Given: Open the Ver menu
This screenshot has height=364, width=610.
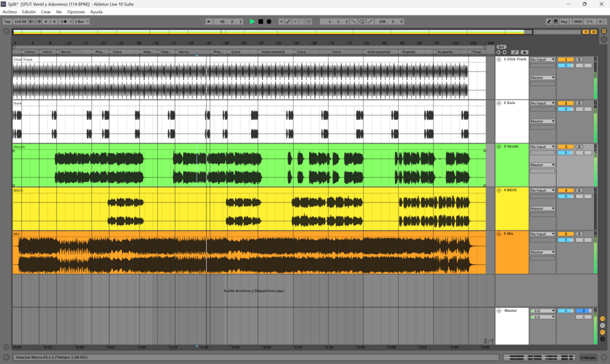Looking at the screenshot, I should point(59,12).
